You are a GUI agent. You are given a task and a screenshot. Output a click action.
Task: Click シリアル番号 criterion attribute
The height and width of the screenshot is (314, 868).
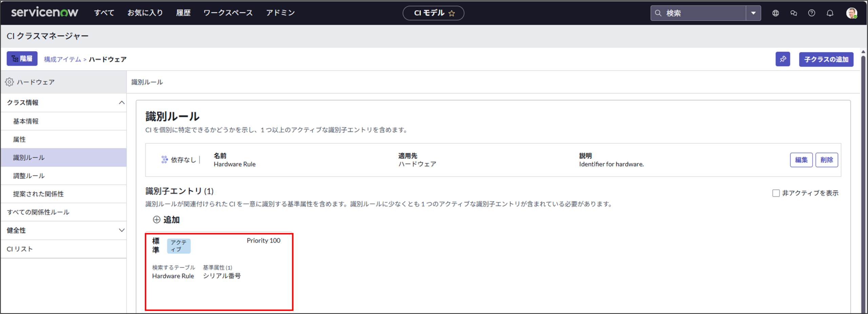point(222,276)
